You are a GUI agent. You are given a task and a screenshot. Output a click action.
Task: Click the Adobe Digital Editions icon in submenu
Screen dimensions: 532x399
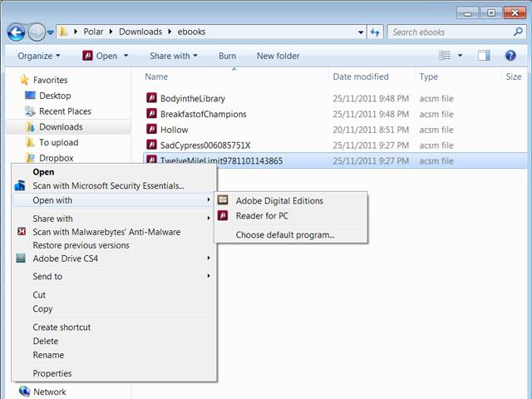pyautogui.click(x=223, y=200)
